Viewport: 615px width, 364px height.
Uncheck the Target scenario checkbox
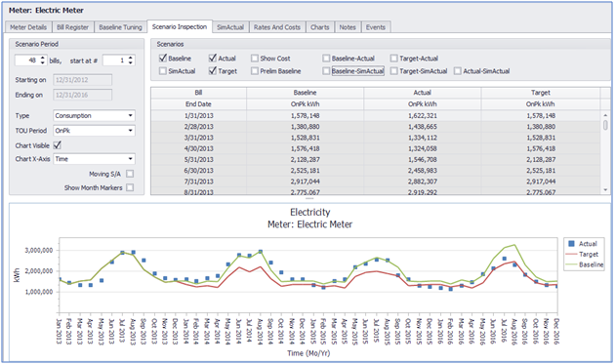click(x=213, y=71)
